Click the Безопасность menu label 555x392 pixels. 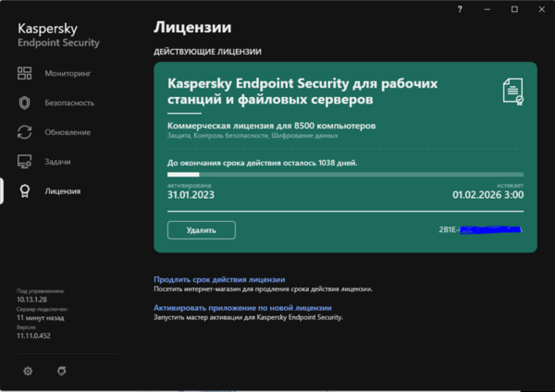[x=69, y=103]
